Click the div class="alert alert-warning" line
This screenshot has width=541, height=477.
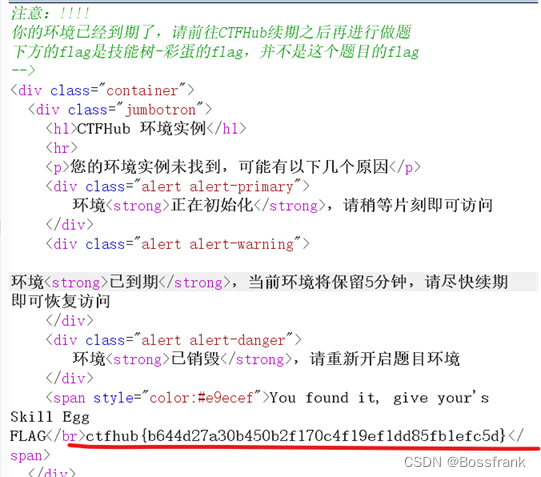tap(177, 244)
